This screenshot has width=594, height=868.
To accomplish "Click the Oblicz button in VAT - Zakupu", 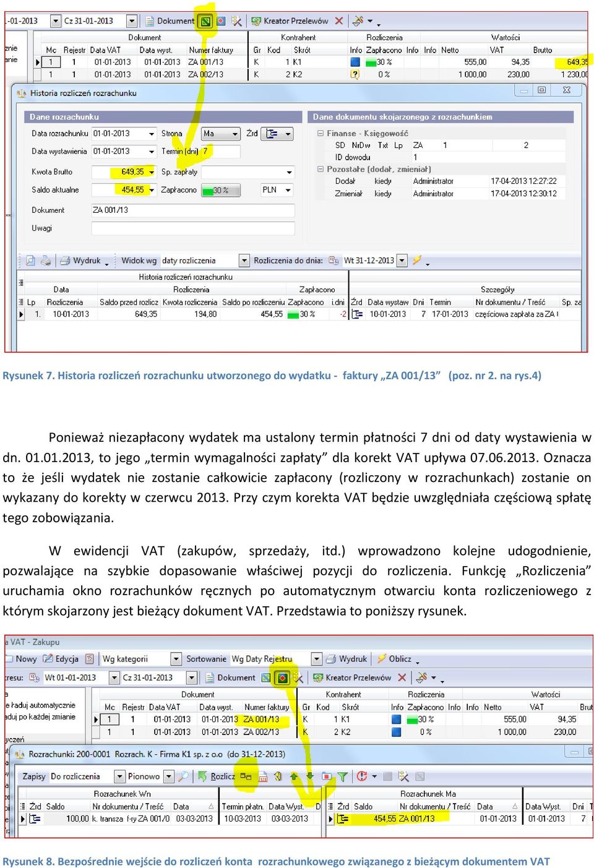I will (x=395, y=659).
